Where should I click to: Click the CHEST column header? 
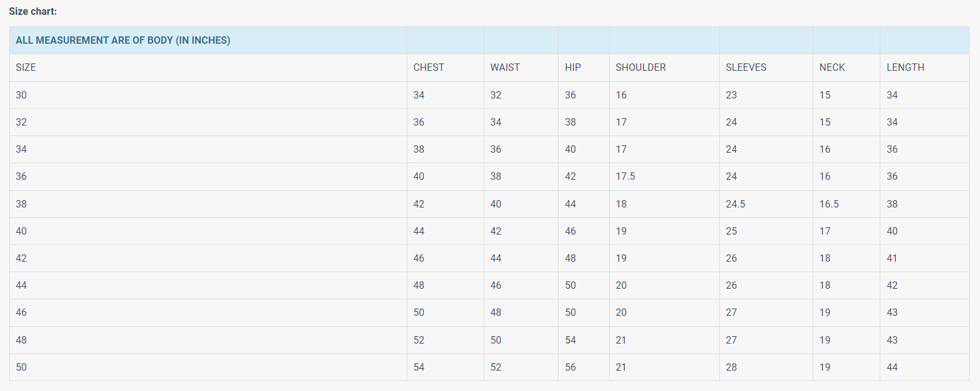(428, 68)
